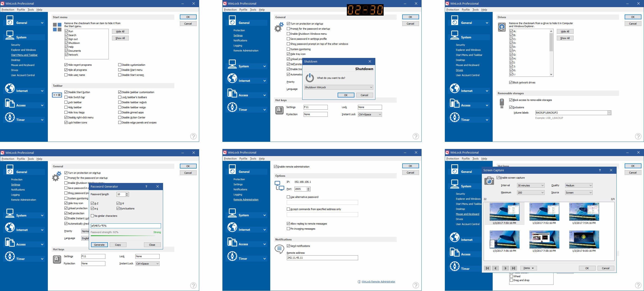Image resolution: width=644 pixels, height=291 pixels.
Task: Click the Access files icon in the top-left window
Action: (10, 103)
